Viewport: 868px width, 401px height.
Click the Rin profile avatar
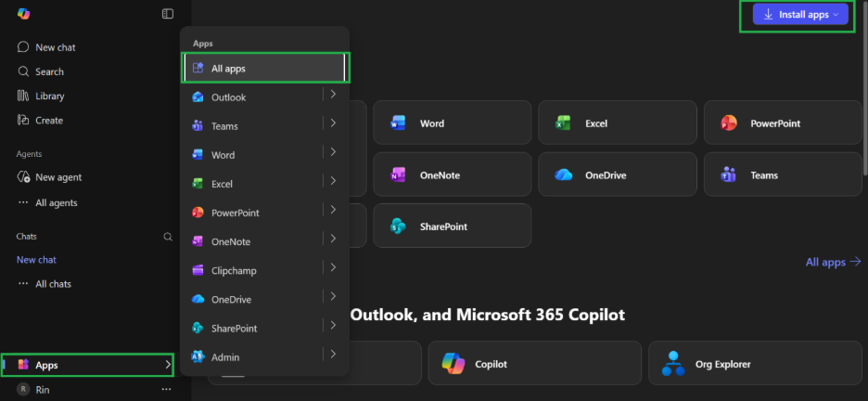click(22, 389)
